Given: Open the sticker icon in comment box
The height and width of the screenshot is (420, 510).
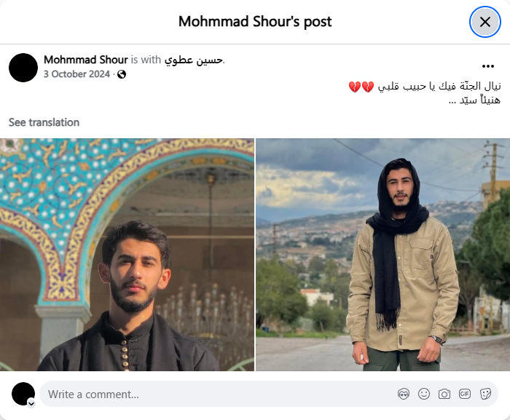Looking at the screenshot, I should (485, 394).
